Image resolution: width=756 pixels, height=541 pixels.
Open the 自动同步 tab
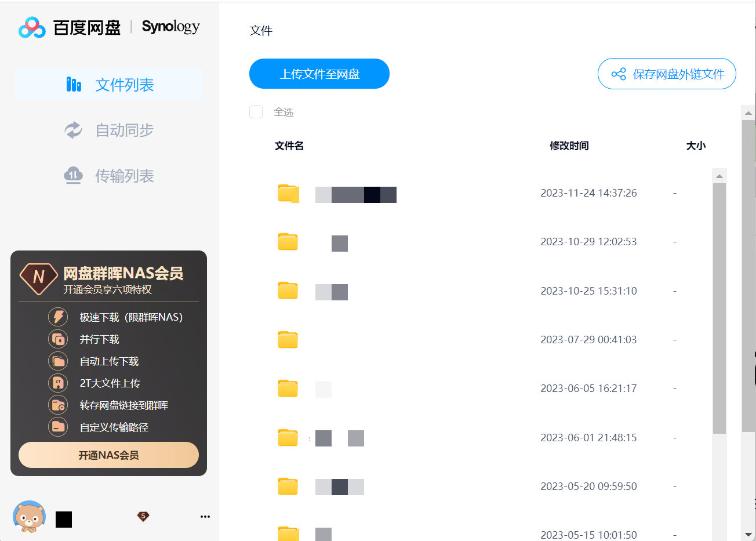coord(109,130)
